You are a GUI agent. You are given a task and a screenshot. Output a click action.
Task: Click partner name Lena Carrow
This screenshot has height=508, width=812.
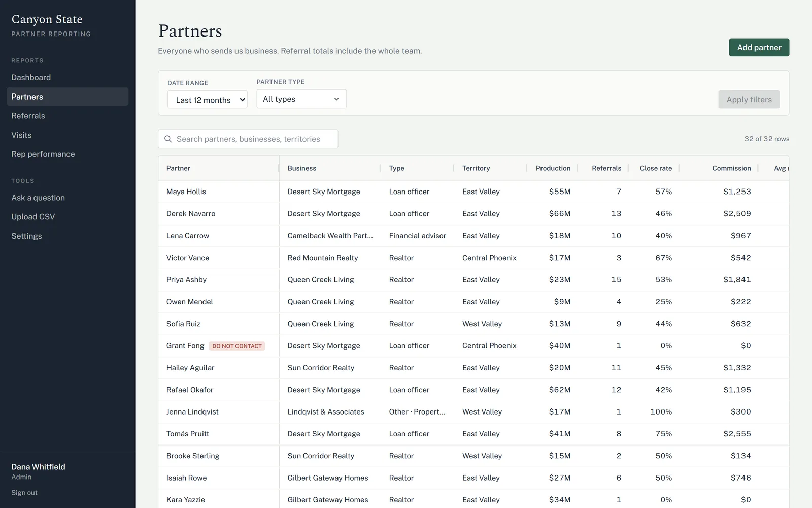point(188,236)
